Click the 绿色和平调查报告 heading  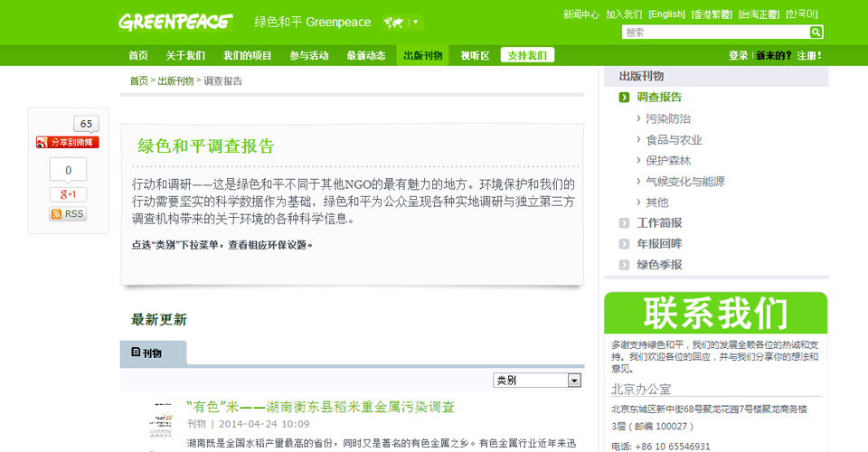[206, 146]
